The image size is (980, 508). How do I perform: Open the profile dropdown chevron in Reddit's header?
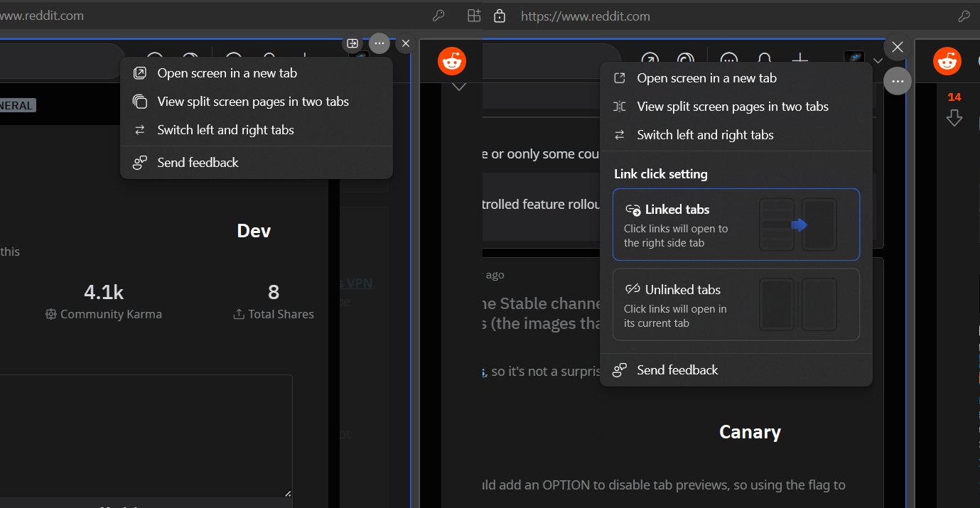tap(878, 60)
